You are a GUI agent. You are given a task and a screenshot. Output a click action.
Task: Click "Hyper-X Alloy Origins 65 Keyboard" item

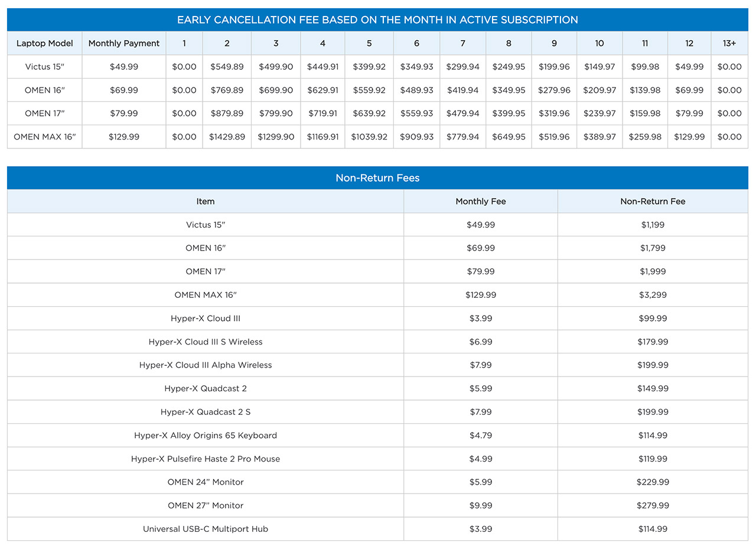[x=206, y=436]
